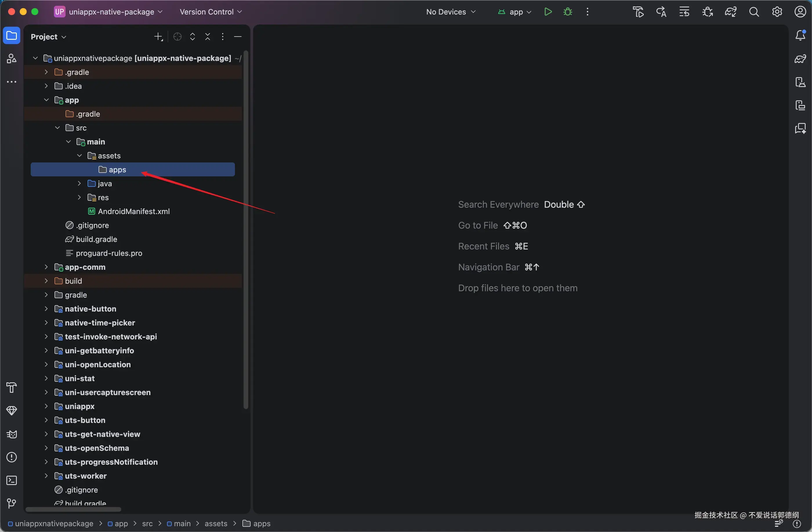Open Build hammer tool window

pos(12,388)
